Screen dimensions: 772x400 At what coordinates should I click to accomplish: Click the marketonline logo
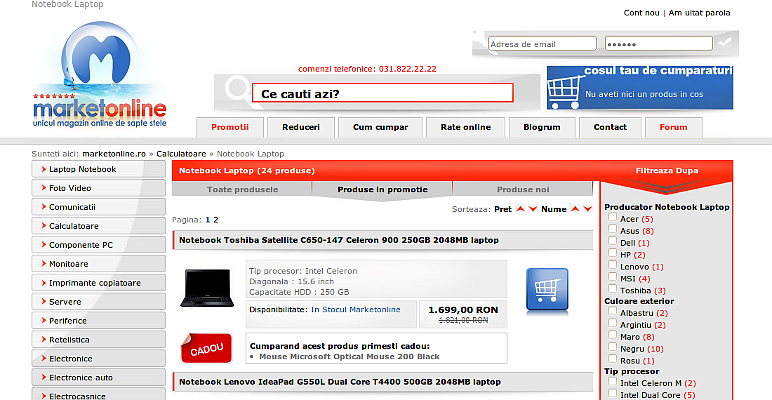coord(99,74)
